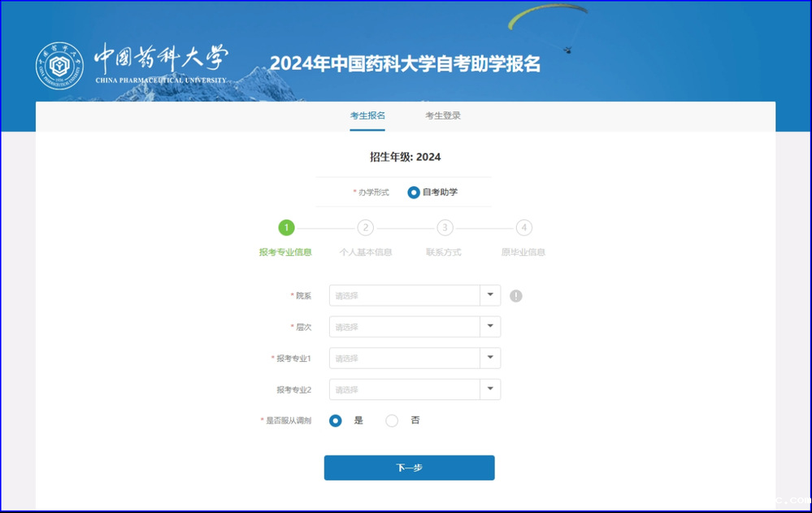Click inside the 院系 selection field
This screenshot has width=812, height=513.
404,296
